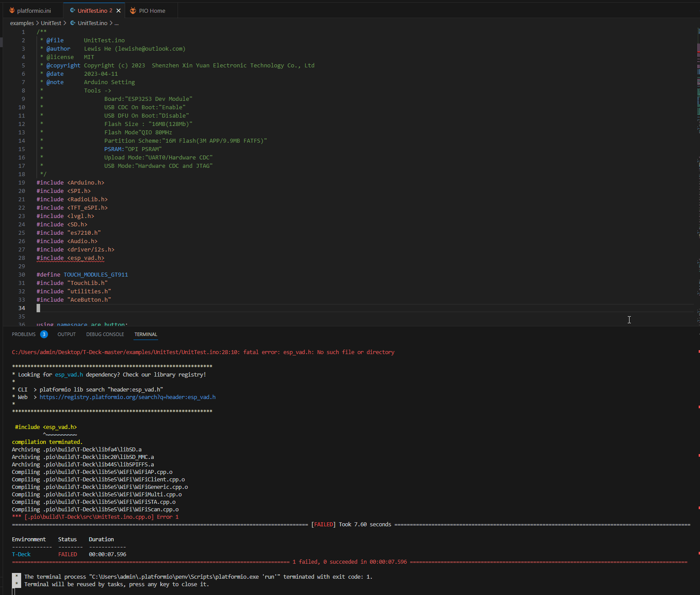Viewport: 700px width, 595px height.
Task: Click the Board:"ESP32S3 Dev Module" comment line
Action: [148, 99]
